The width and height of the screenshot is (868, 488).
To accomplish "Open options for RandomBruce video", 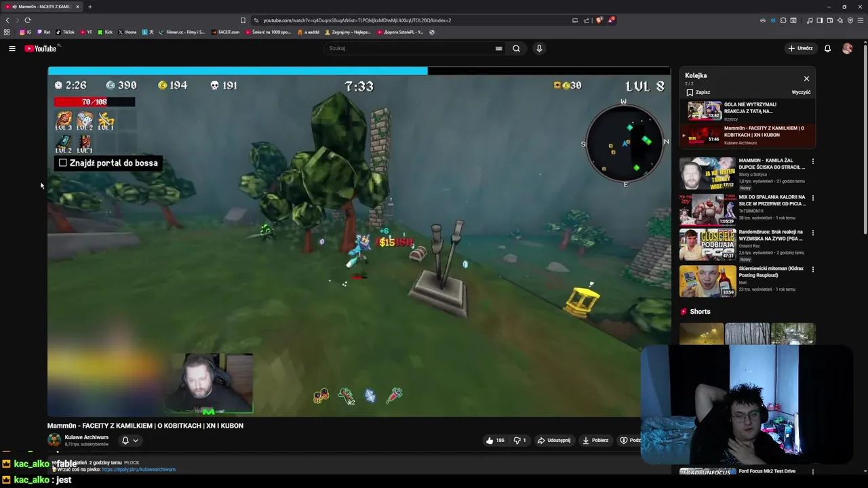I will 812,232.
